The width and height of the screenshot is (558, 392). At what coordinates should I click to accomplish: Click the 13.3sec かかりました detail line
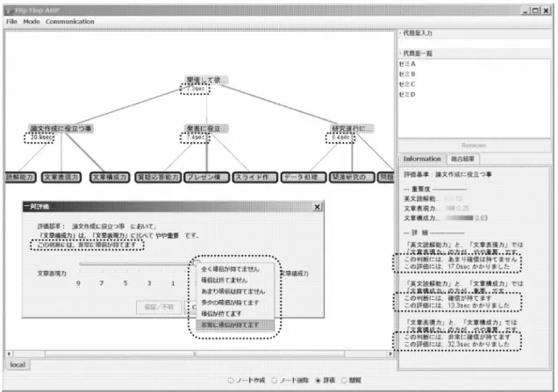click(x=456, y=305)
